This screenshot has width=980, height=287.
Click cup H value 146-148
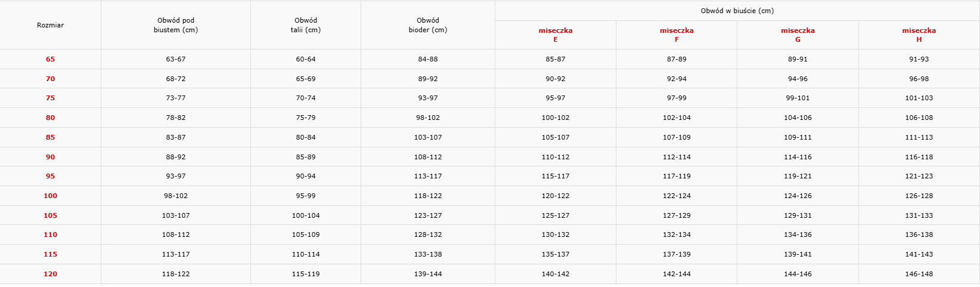tap(919, 274)
